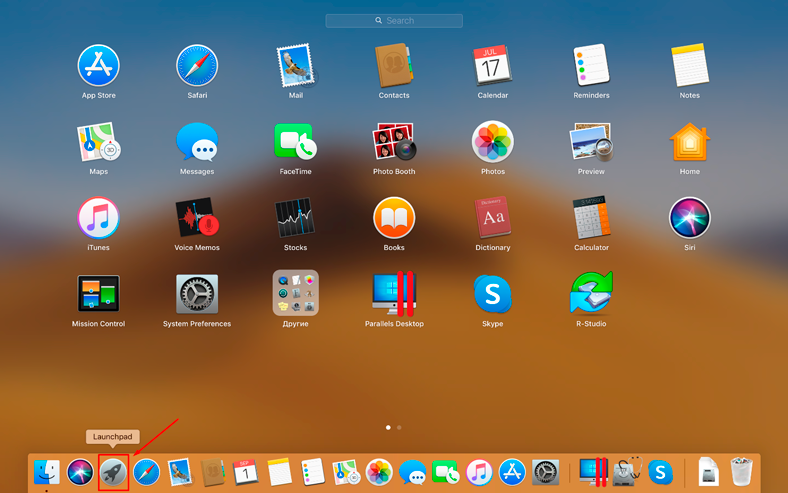Open Disk Utility stethoscope icon in Dock
Screen dimensions: 788x493
tap(628, 471)
